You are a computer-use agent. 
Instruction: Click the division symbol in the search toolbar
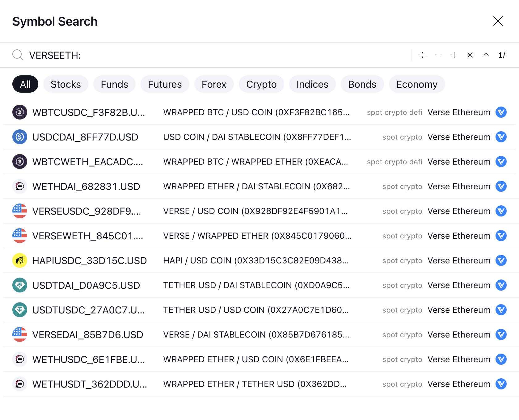[422, 55]
